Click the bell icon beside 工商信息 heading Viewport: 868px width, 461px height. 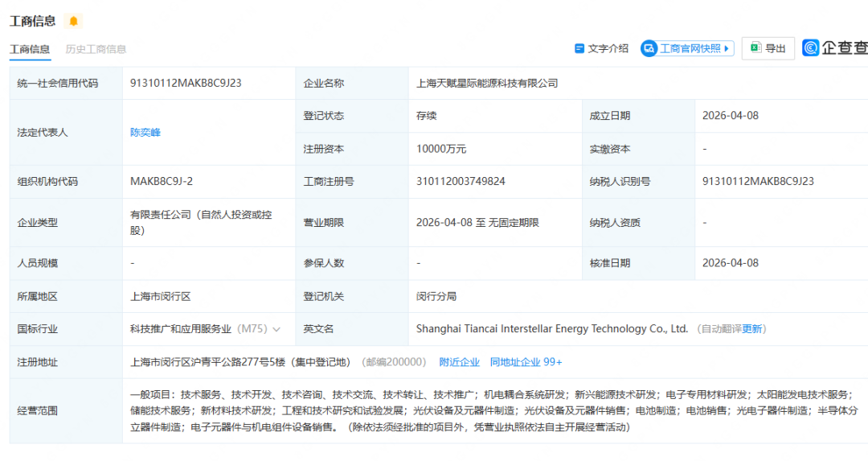(73, 21)
